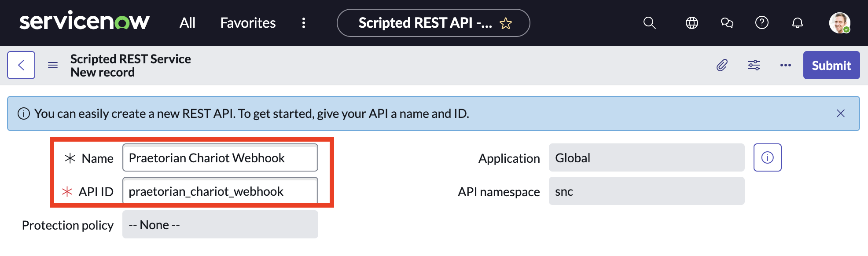Open the help question mark icon
Image resolution: width=868 pixels, height=256 pixels.
(x=762, y=22)
